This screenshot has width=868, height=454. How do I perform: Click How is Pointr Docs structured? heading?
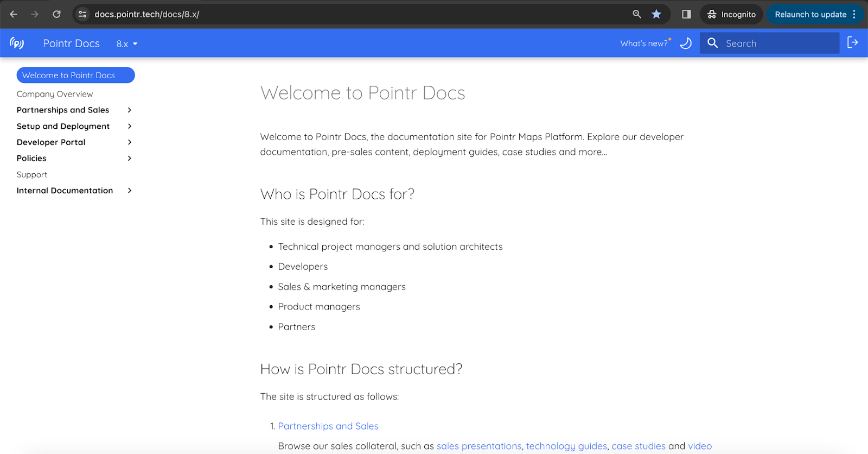coord(361,369)
